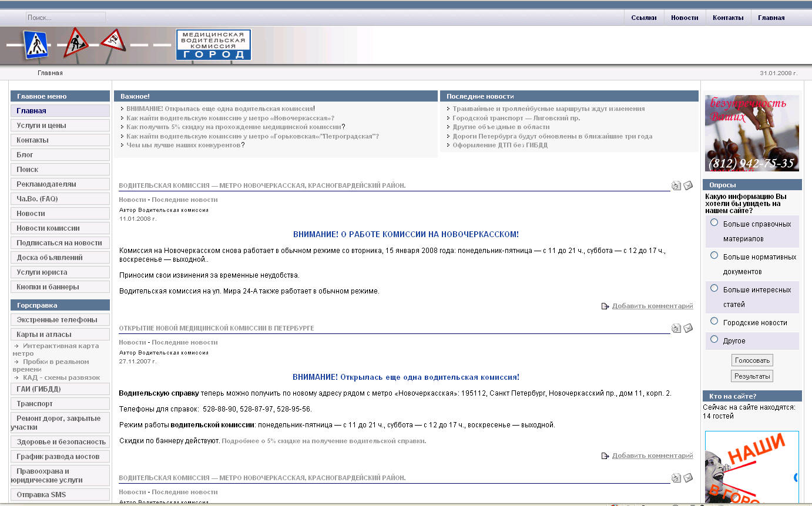Viewport: 812px width, 506px height.
Task: Email the 11.01.2008 Novocherkasskaya news article
Action: pyautogui.click(x=688, y=185)
